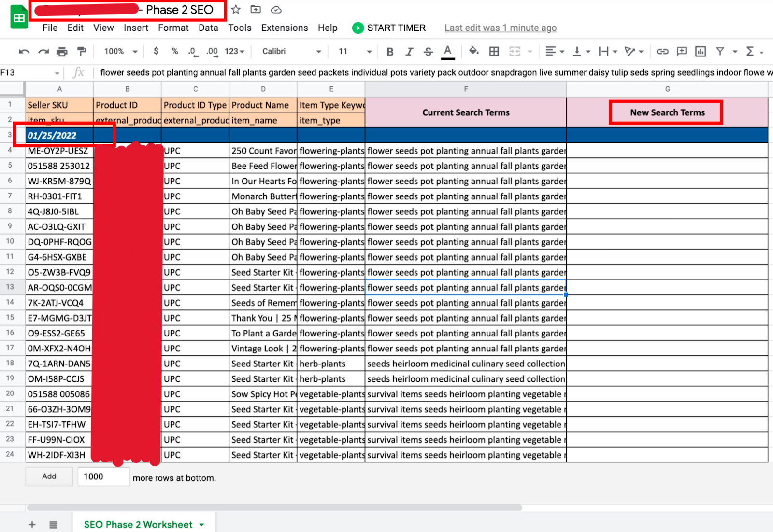
Task: Open the View menu
Action: pyautogui.click(x=103, y=28)
